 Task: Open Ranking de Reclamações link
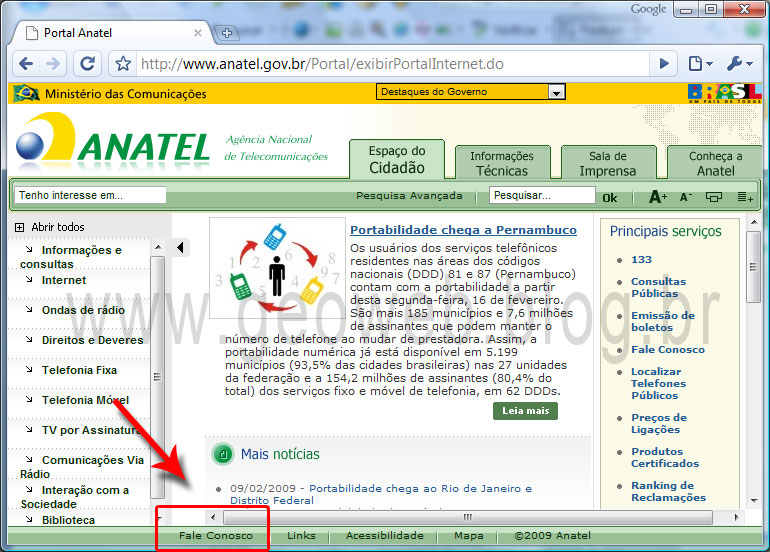[668, 491]
